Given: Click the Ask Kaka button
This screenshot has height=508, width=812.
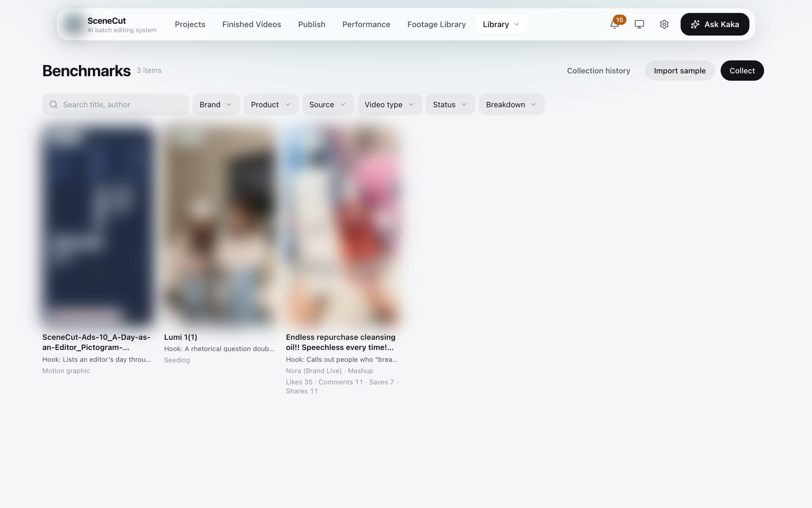Looking at the screenshot, I should pyautogui.click(x=715, y=24).
